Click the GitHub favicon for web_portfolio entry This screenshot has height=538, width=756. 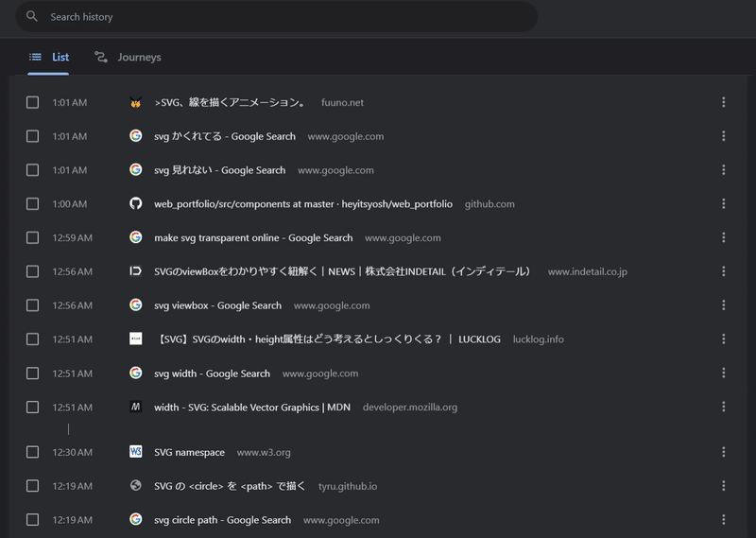coord(136,204)
